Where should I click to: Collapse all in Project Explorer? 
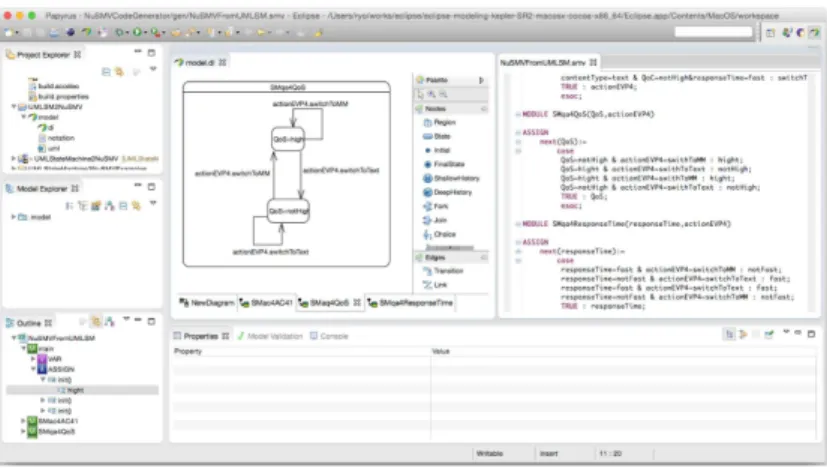click(106, 71)
